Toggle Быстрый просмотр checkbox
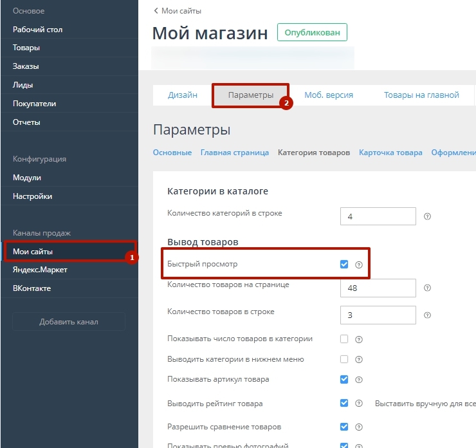Viewport: 476px width, 448px height. (344, 265)
